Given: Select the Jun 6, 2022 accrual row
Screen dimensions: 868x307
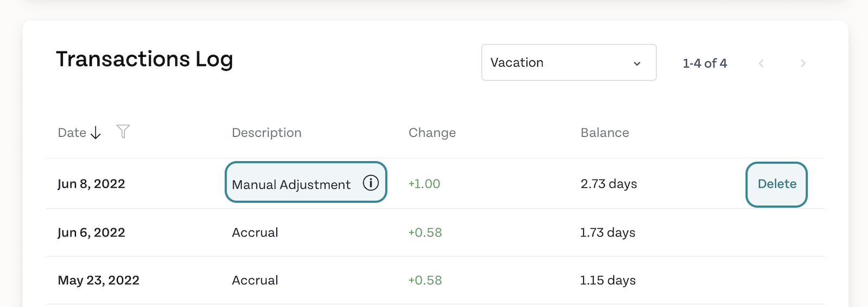Looking at the screenshot, I should [436, 233].
